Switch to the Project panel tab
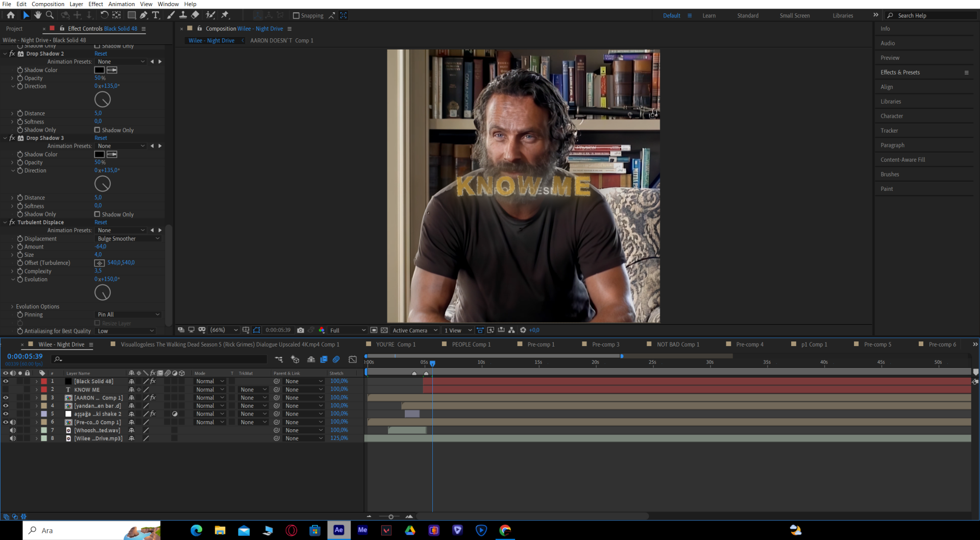980x540 pixels. click(x=14, y=29)
